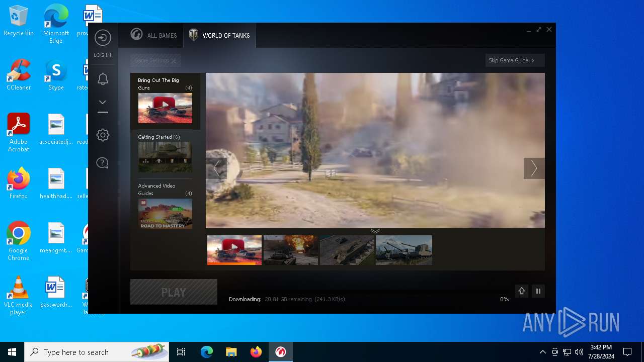Pause the download
This screenshot has width=644, height=362.
tap(538, 291)
